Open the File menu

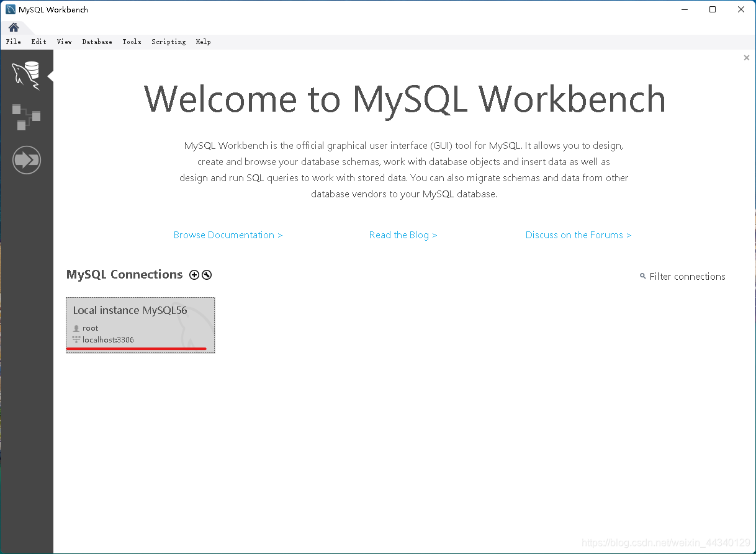click(x=13, y=42)
